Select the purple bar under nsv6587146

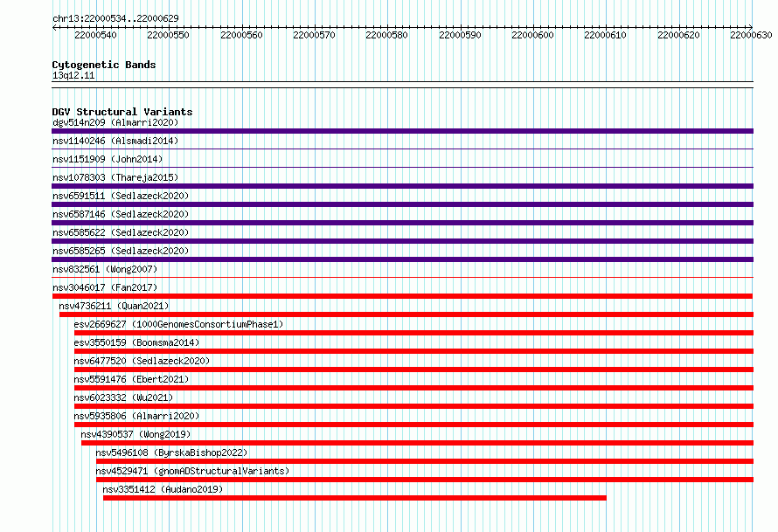point(402,223)
